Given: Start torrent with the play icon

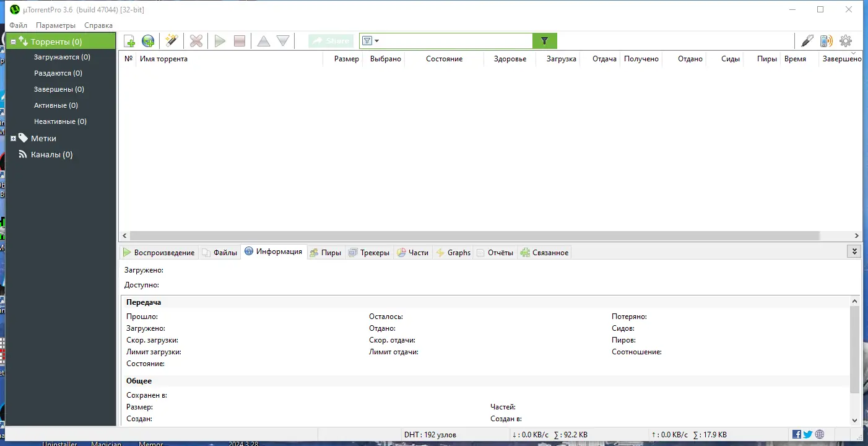Looking at the screenshot, I should coord(220,40).
